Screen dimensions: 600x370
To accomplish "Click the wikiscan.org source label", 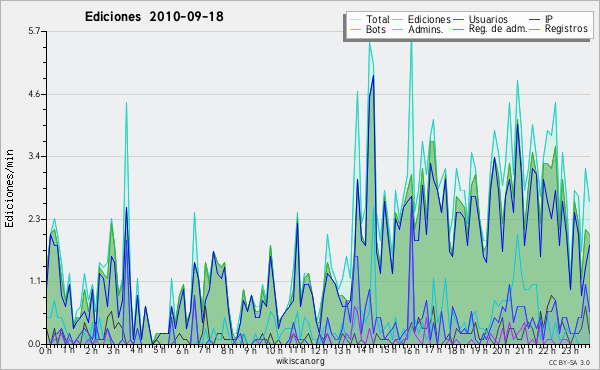I will click(x=300, y=361).
